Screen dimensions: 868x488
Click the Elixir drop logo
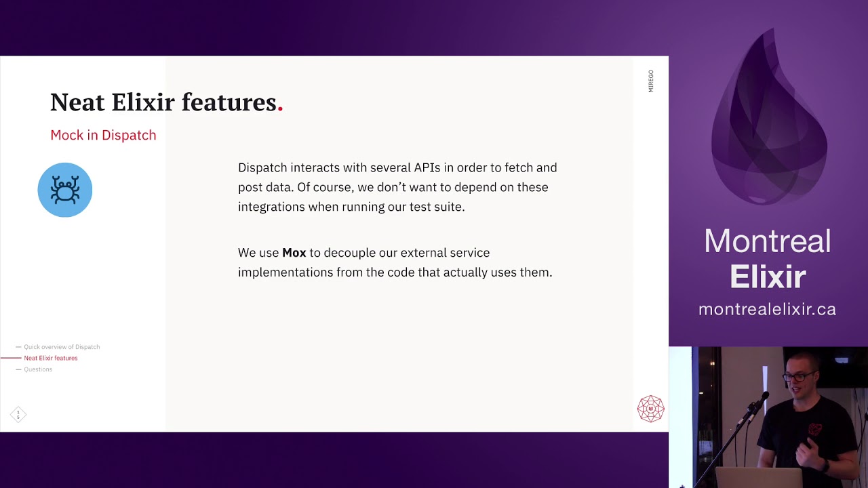(770, 117)
